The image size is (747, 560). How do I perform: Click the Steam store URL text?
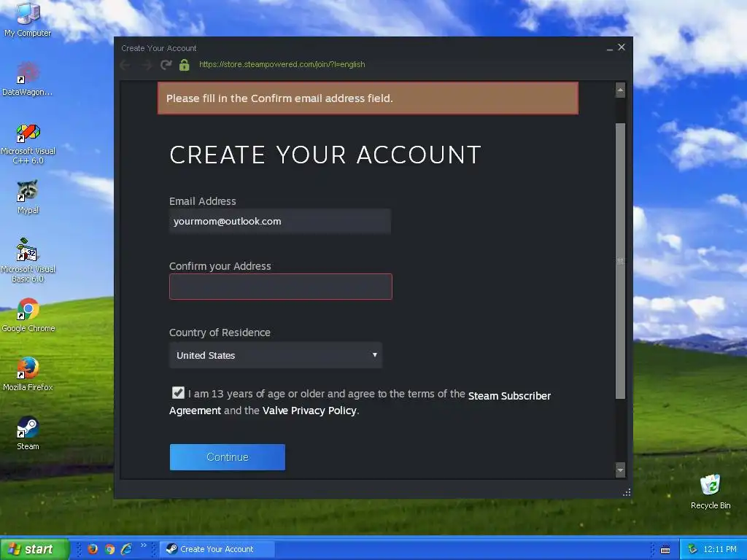[282, 64]
